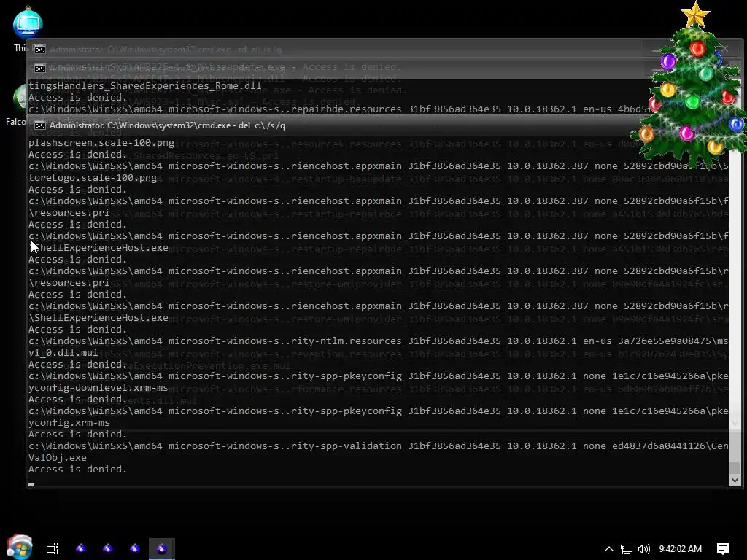Click the text '\ShellExperienceHost.exe' with leading backslash
This screenshot has height=560, width=747.
tap(98, 318)
